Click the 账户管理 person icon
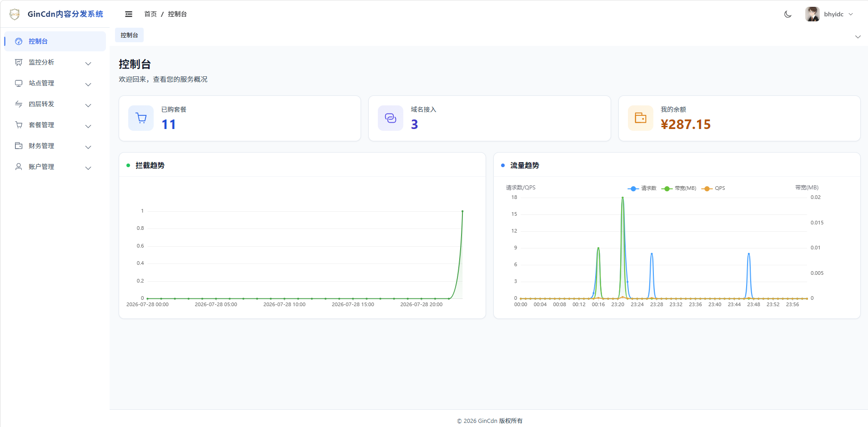868x427 pixels. point(19,167)
